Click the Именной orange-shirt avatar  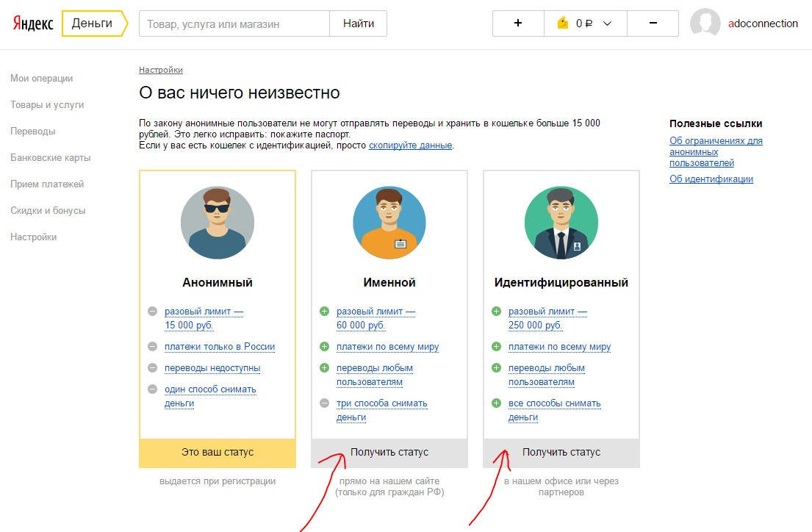coord(389,223)
